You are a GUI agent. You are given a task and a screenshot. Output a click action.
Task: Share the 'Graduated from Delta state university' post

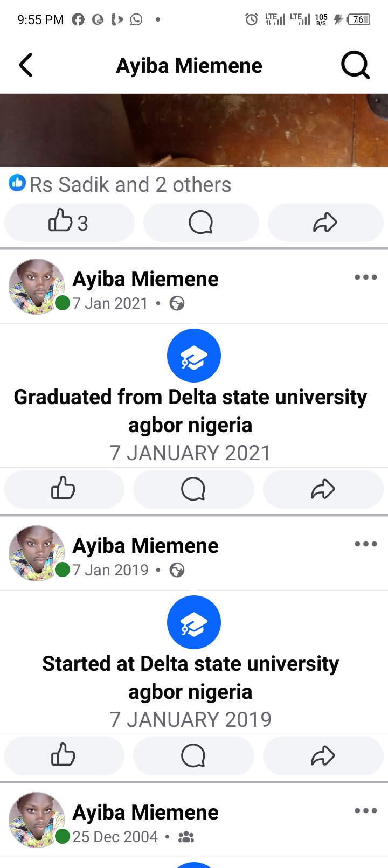[323, 489]
